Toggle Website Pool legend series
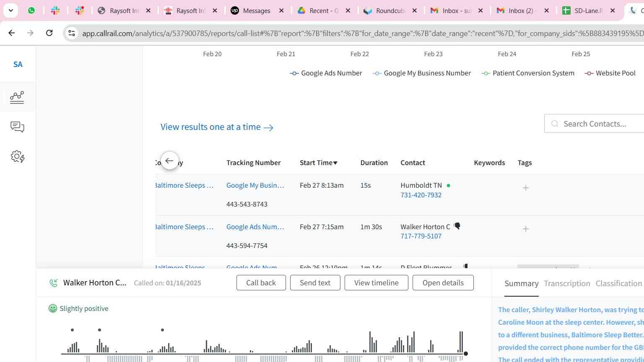Image resolution: width=644 pixels, height=362 pixels. [610, 73]
